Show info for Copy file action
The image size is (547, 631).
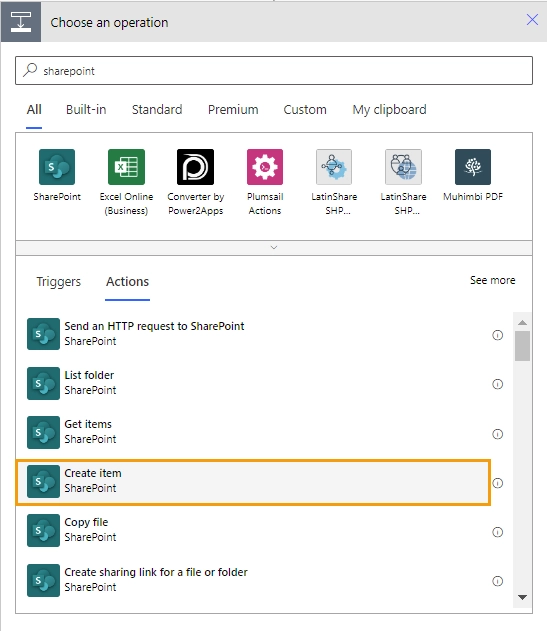tap(497, 532)
